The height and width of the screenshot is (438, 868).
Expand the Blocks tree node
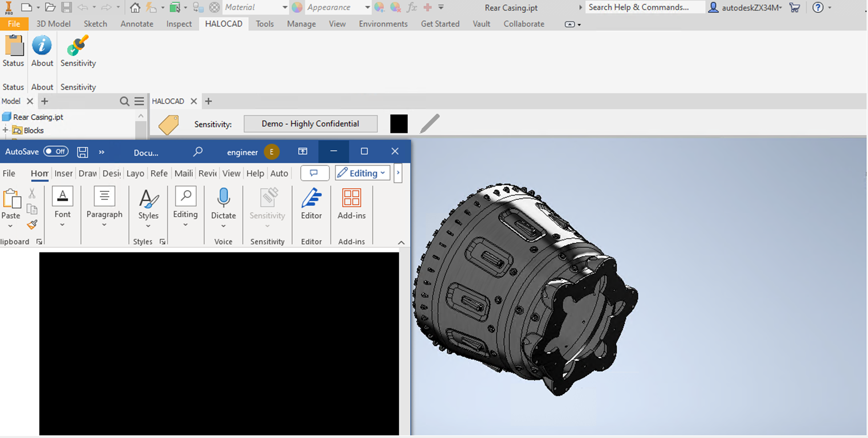pos(5,130)
